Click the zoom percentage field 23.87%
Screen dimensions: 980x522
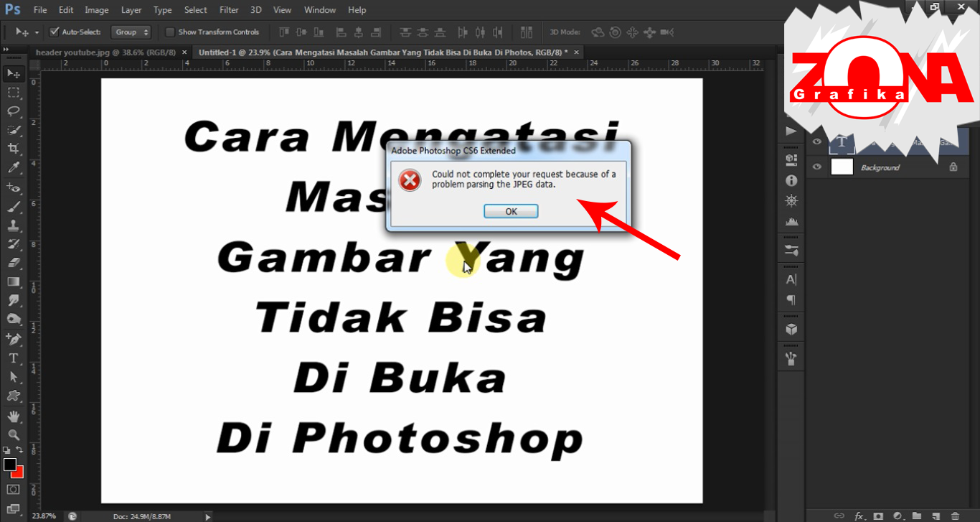44,516
